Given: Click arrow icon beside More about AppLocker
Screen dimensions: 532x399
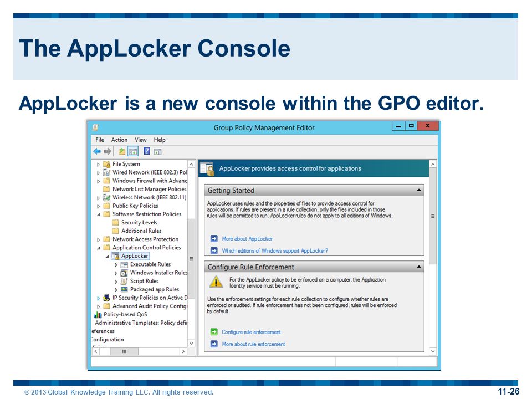Looking at the screenshot, I should point(214,238).
